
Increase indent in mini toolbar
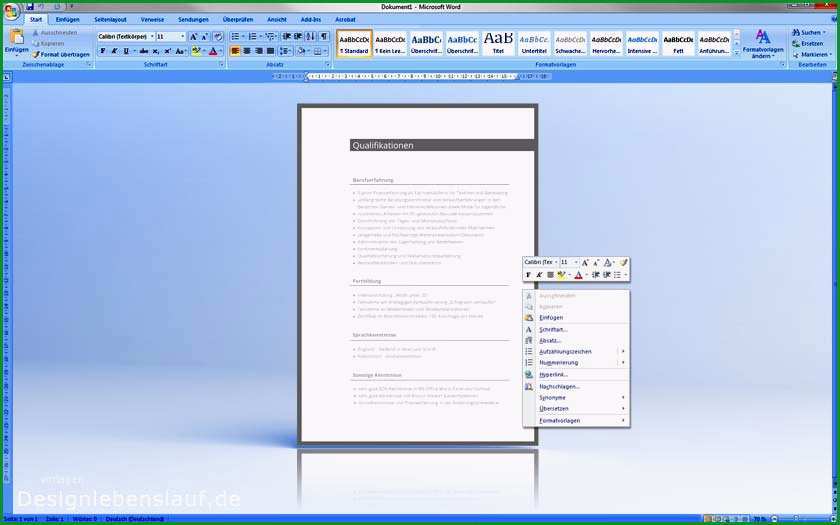click(x=606, y=275)
